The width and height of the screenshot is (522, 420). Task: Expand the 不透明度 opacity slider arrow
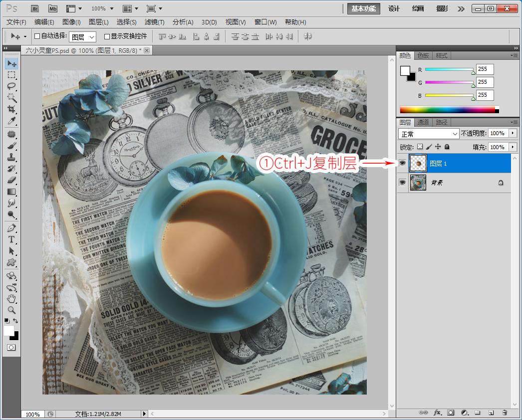click(x=513, y=133)
